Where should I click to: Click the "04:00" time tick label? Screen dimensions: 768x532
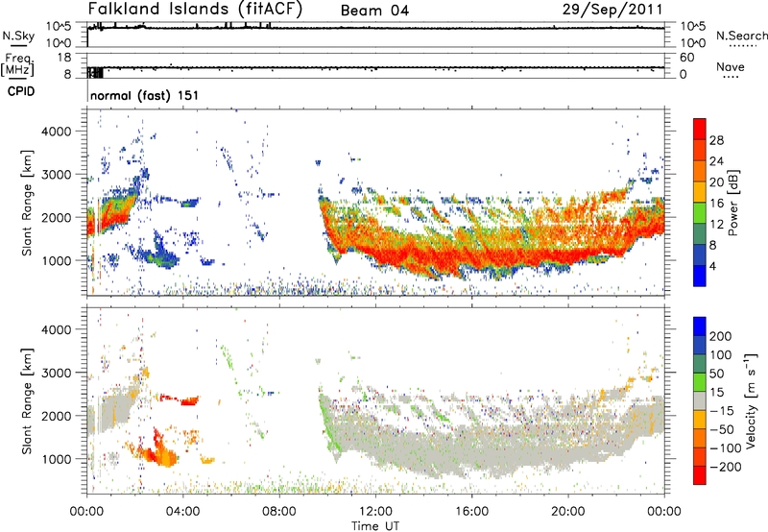182,512
